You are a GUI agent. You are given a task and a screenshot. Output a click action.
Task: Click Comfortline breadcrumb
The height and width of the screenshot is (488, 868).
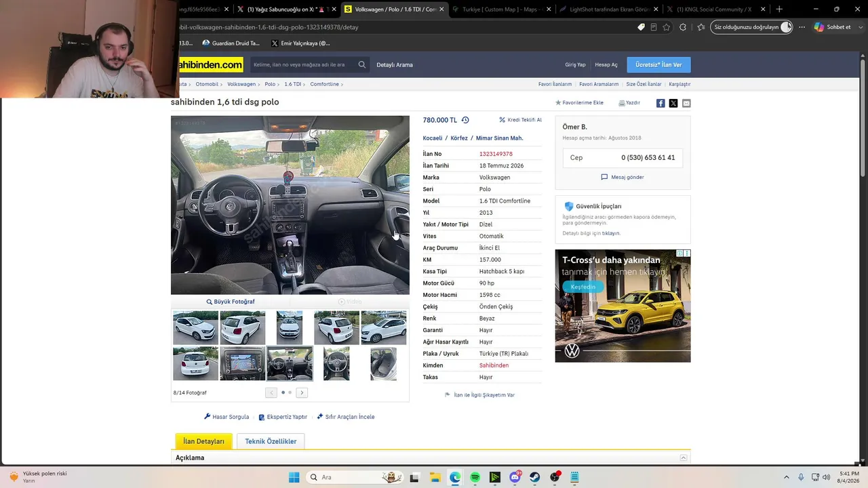coord(324,84)
